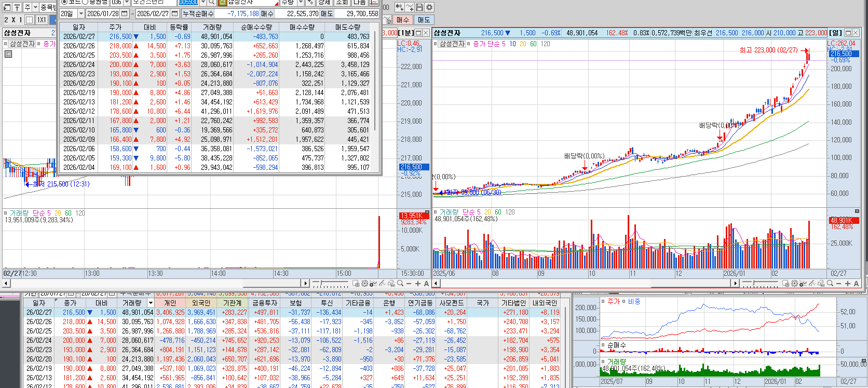Screen dimensions: 868x388
Task: Click the 순매수수량 column header
Action: point(256,27)
